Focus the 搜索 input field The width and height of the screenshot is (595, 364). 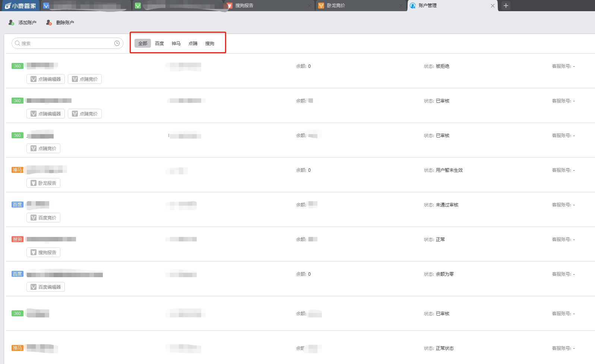point(67,43)
